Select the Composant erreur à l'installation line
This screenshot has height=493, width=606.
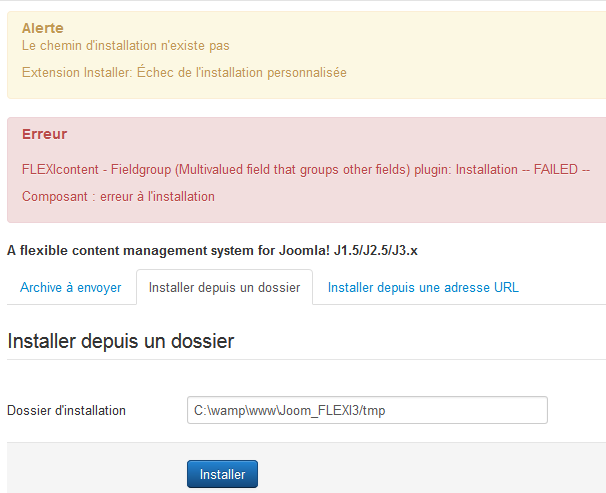coord(118,197)
